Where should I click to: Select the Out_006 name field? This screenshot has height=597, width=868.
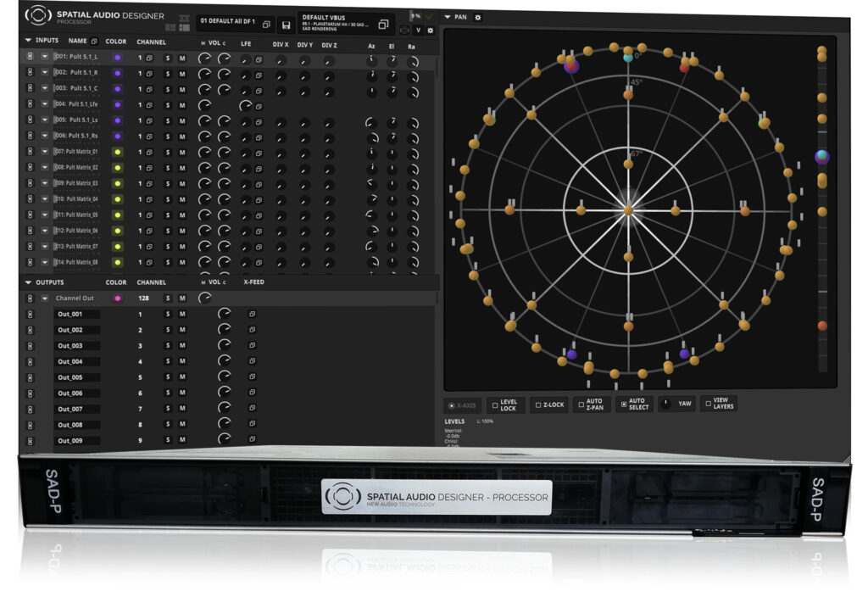pyautogui.click(x=77, y=393)
